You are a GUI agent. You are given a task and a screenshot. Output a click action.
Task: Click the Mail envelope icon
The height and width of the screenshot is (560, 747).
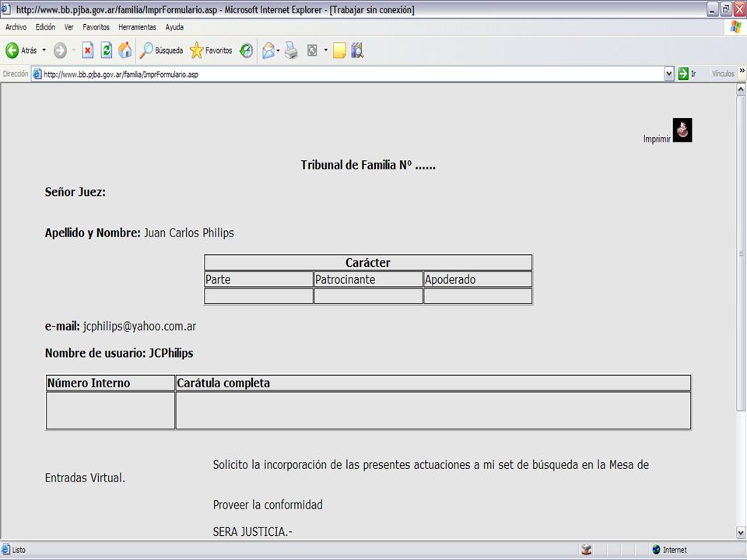coord(268,50)
